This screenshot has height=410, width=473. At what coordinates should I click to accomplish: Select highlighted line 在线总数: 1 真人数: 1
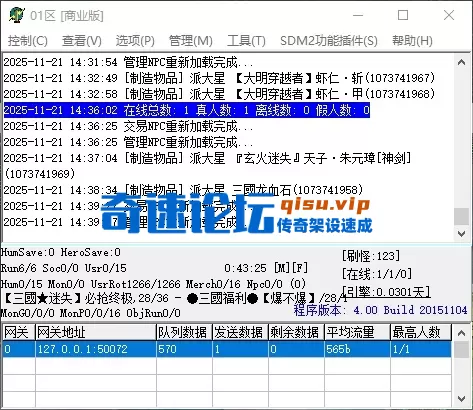pos(187,110)
